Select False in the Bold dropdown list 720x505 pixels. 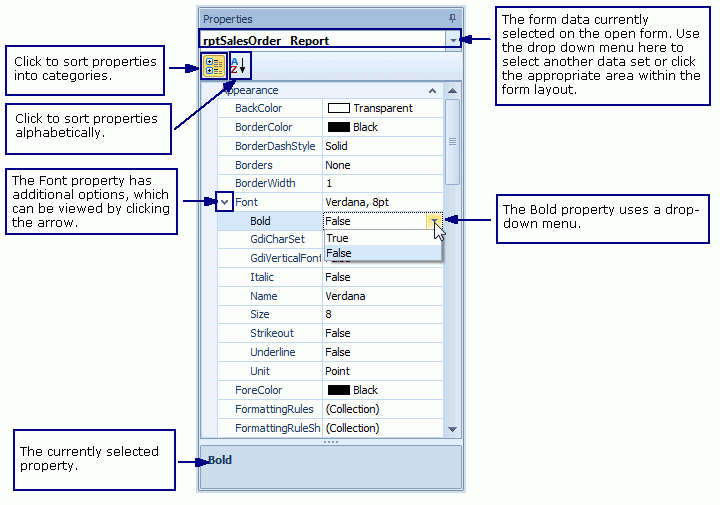(339, 253)
